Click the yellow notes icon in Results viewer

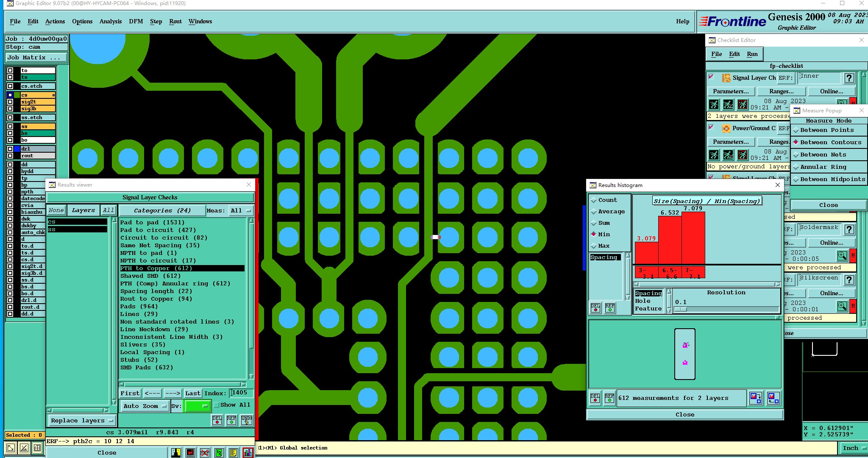pyautogui.click(x=234, y=452)
